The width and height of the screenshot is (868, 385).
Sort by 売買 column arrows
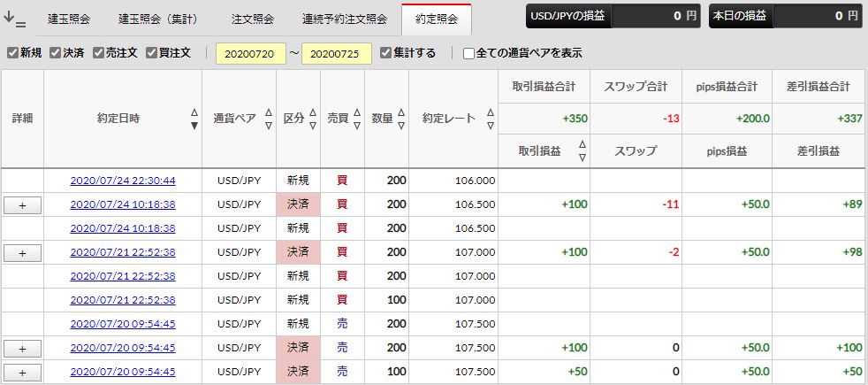click(357, 119)
